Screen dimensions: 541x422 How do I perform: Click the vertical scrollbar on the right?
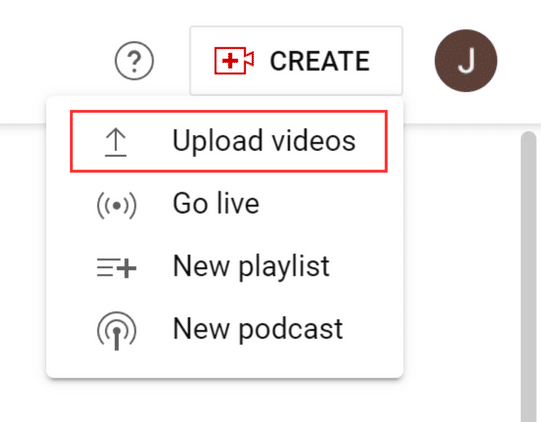click(x=528, y=276)
